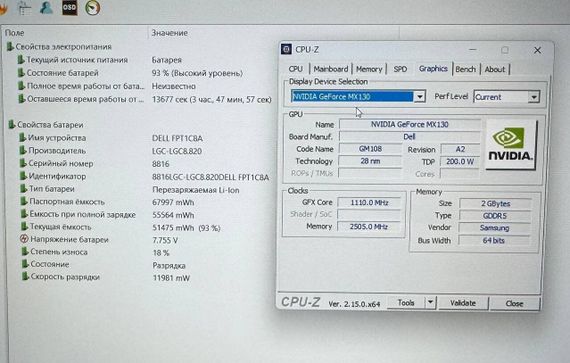Click icon beside 'Напряжение батареи' row
This screenshot has width=570, height=363.
[x=24, y=239]
